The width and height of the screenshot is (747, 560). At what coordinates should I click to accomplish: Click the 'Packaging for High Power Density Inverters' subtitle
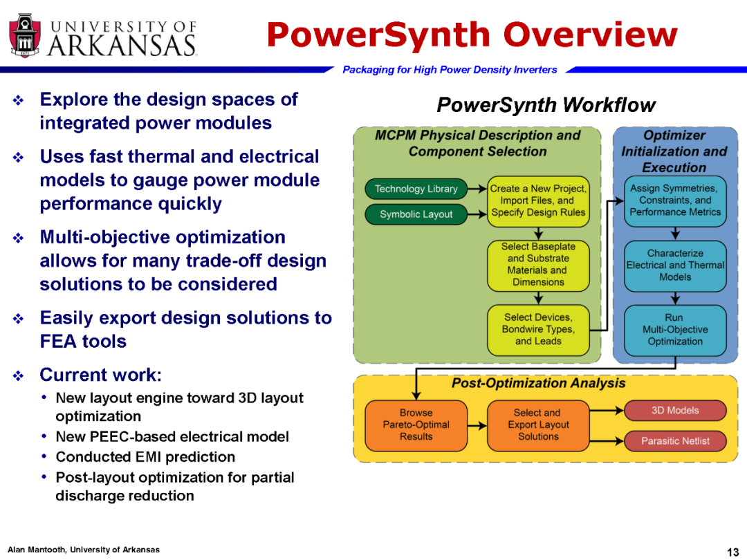pyautogui.click(x=450, y=70)
